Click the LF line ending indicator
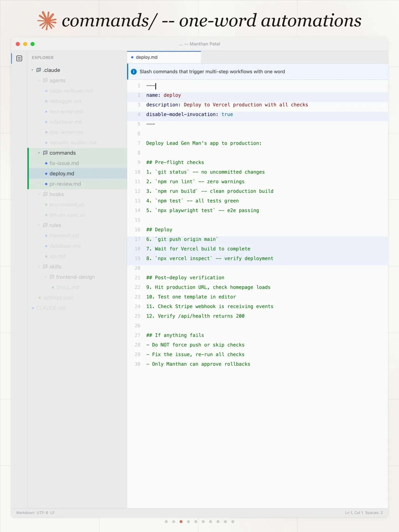 point(52,513)
